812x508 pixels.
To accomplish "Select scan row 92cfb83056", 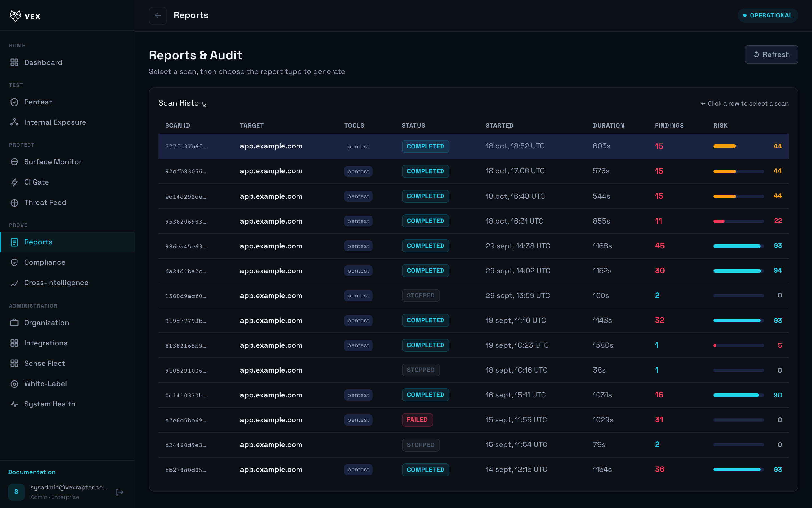I will click(473, 171).
